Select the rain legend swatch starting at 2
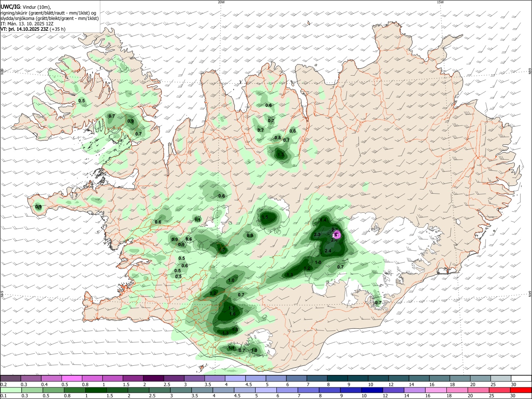The width and height of the screenshot is (532, 399). click(x=139, y=390)
